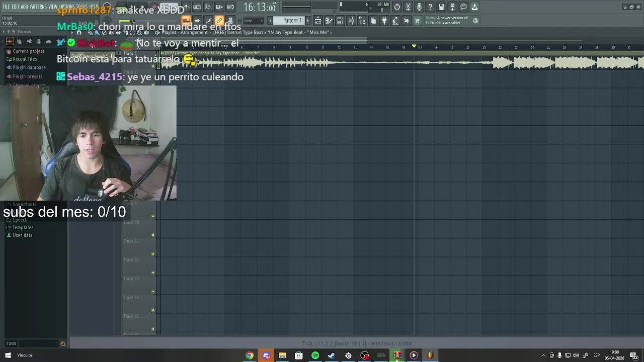This screenshot has width=644, height=362.
Task: Save project with floppy disk icon
Action: coord(441,7)
